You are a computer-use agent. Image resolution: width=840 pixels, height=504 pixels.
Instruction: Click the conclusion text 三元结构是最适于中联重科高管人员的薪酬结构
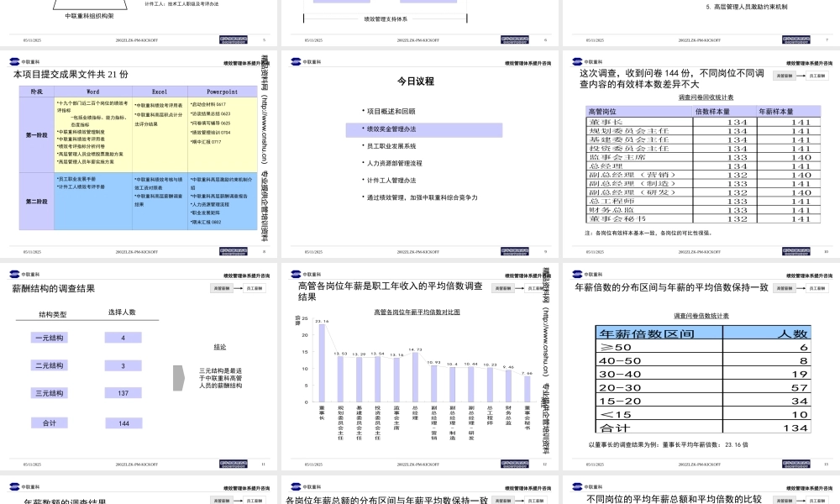(x=220, y=378)
